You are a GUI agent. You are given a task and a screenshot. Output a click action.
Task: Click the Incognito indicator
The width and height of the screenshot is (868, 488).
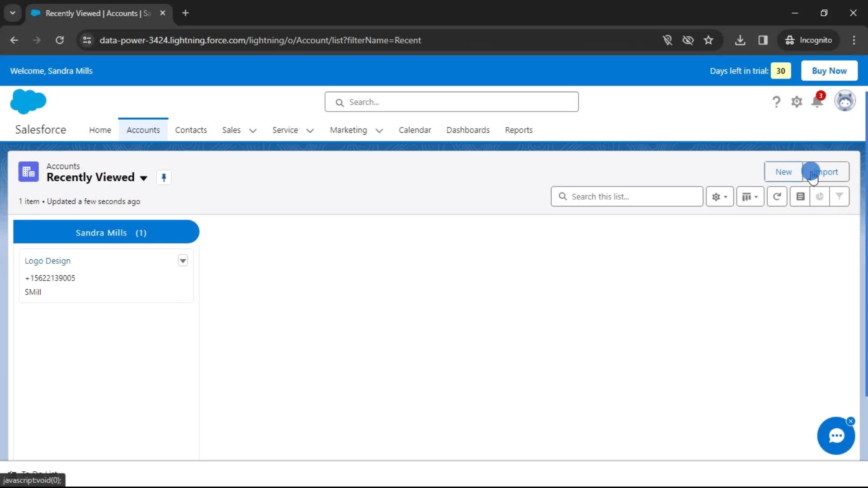[808, 40]
